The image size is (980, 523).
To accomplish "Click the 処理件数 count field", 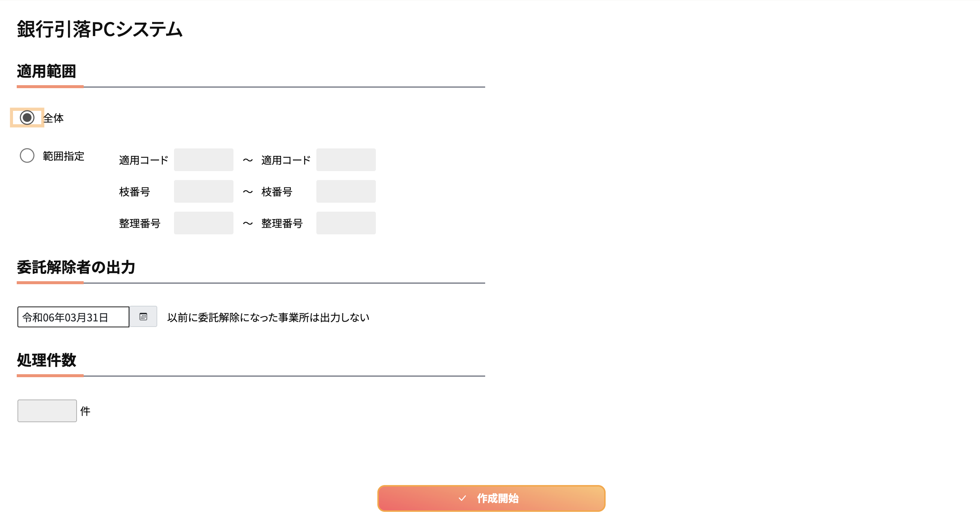I will pyautogui.click(x=47, y=411).
